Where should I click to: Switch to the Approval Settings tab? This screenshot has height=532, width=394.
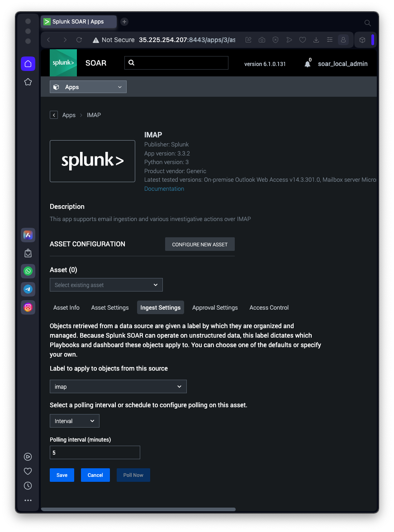[x=215, y=308]
